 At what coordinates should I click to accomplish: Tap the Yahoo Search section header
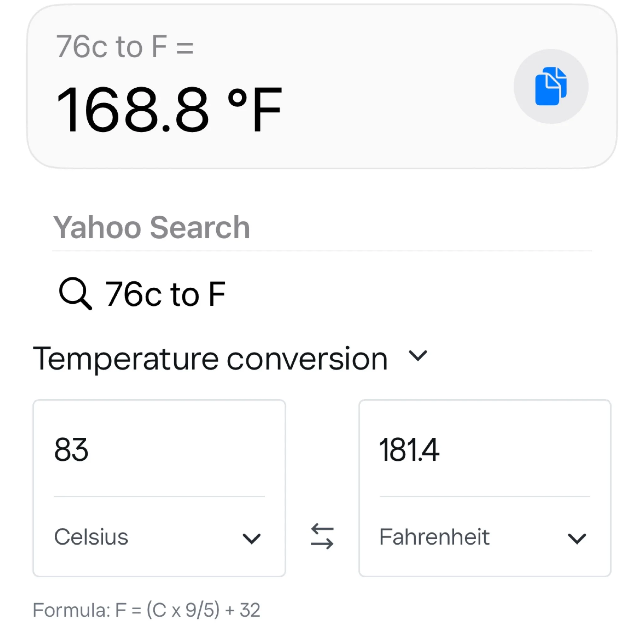coord(152,228)
